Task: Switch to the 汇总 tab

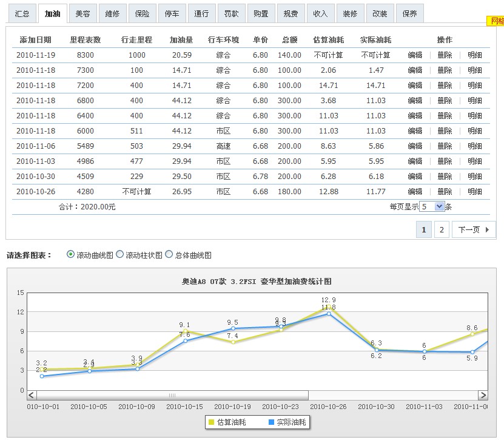Action: pyautogui.click(x=21, y=13)
